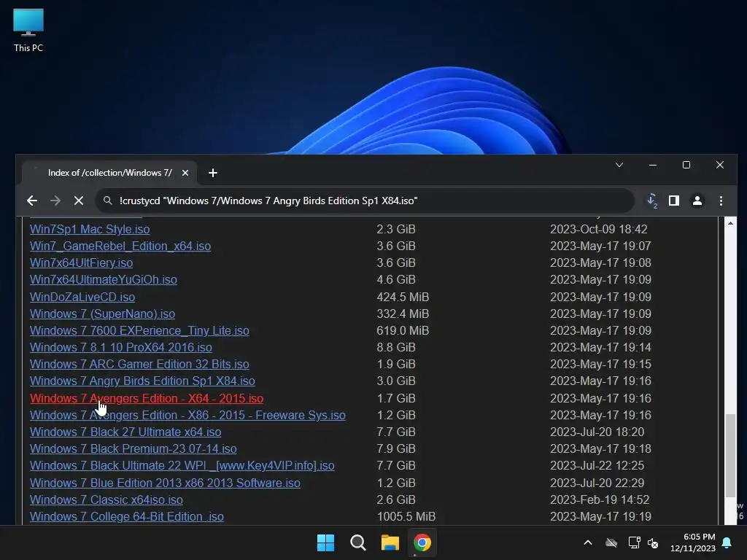
Task: Click Avengers Edition X86 Freeware Sys.iso link
Action: tap(187, 415)
